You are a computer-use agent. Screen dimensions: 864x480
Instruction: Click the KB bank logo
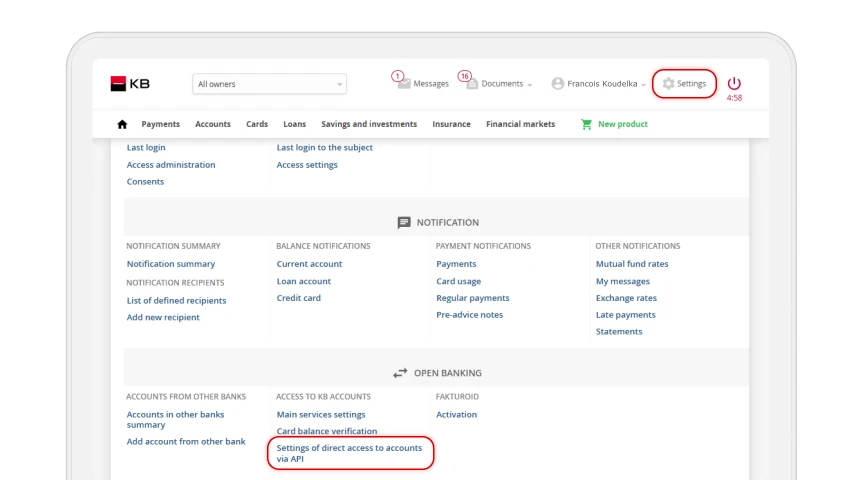(130, 84)
